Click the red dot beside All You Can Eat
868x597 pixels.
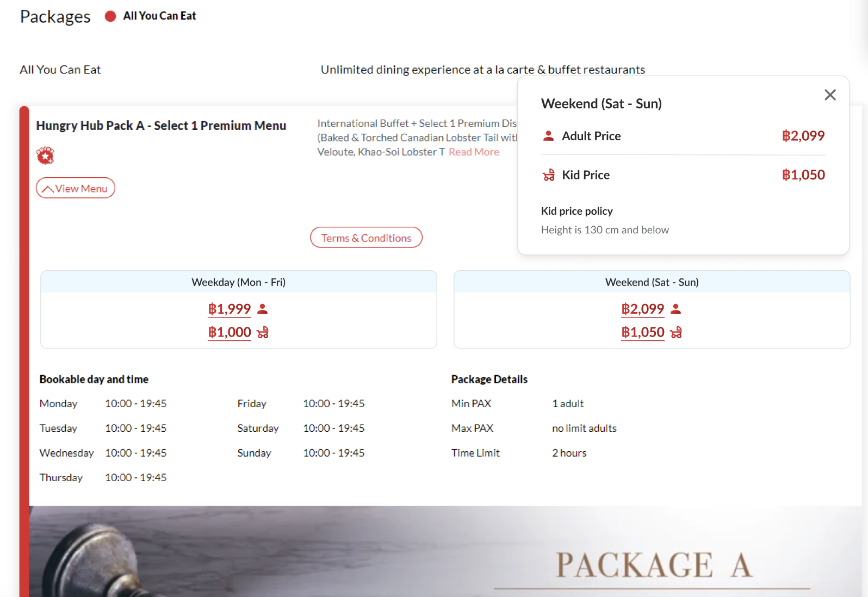[x=110, y=16]
